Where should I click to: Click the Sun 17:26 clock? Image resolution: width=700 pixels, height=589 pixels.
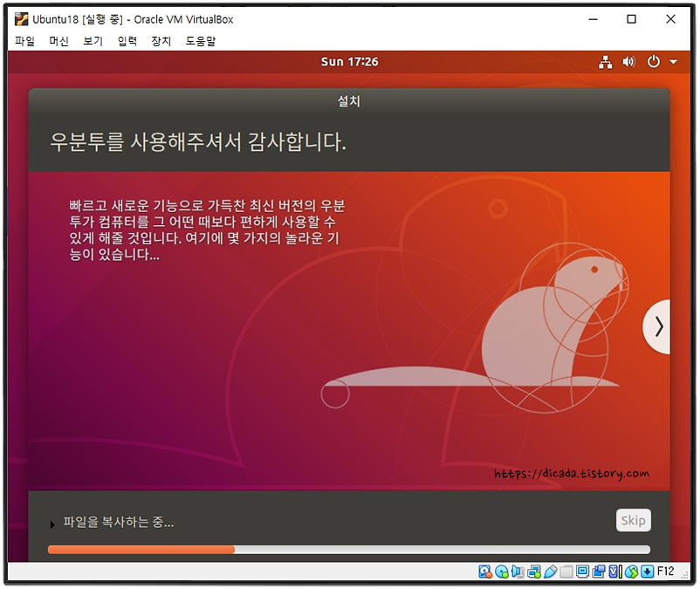349,62
